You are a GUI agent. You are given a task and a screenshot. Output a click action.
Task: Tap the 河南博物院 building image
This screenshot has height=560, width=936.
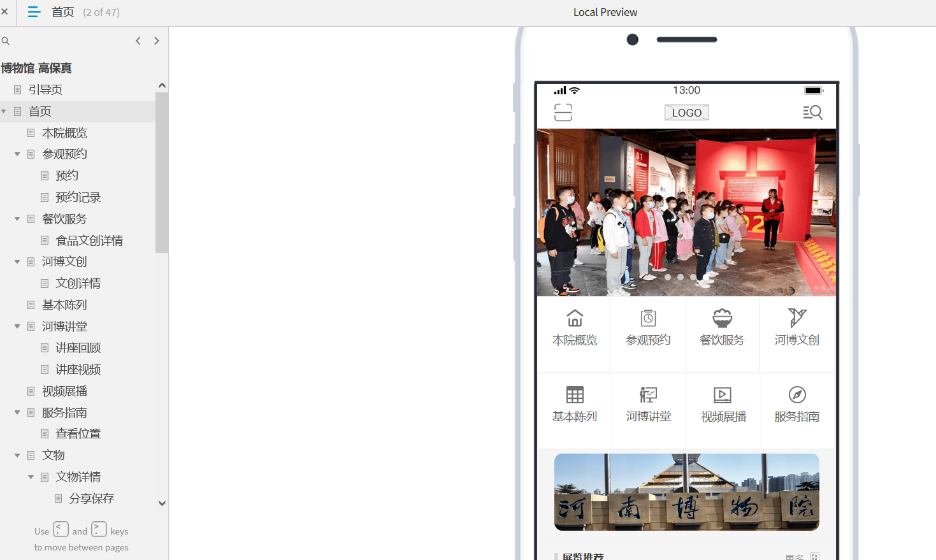pyautogui.click(x=687, y=492)
